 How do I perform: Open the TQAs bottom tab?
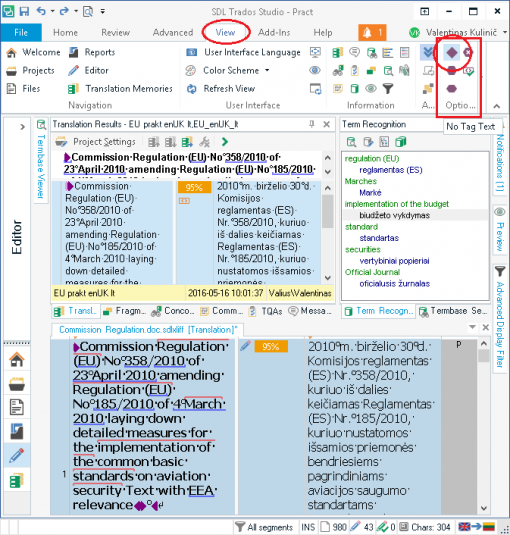pyautogui.click(x=266, y=311)
